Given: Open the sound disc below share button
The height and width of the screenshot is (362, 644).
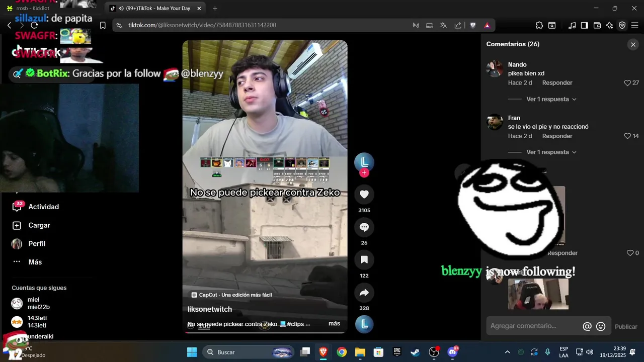Looking at the screenshot, I should 364,324.
